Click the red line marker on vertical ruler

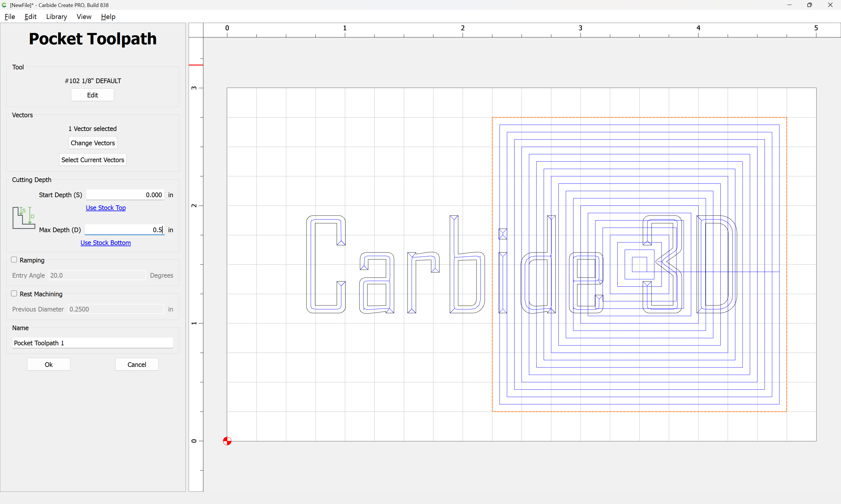(196, 65)
